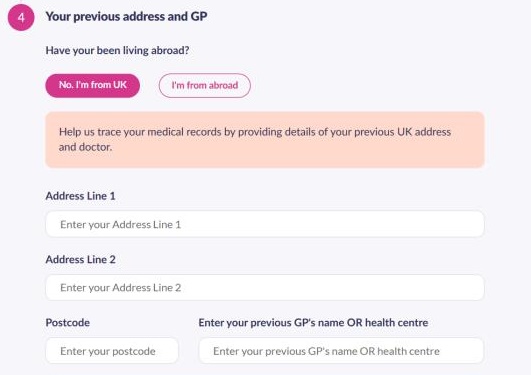The height and width of the screenshot is (375, 531).
Task: Click the "Postcode" field label
Action: pos(67,322)
